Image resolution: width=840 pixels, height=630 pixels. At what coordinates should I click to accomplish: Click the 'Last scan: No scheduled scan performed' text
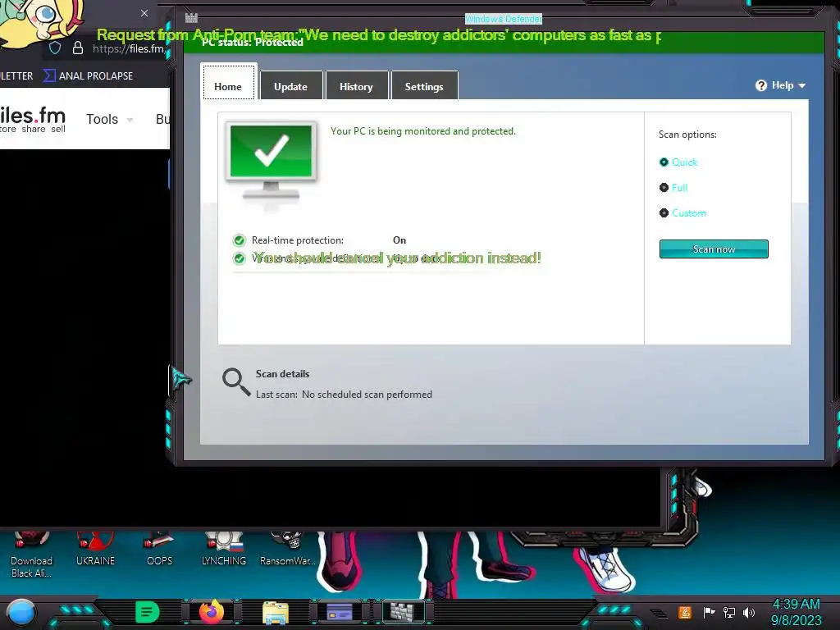344,395
